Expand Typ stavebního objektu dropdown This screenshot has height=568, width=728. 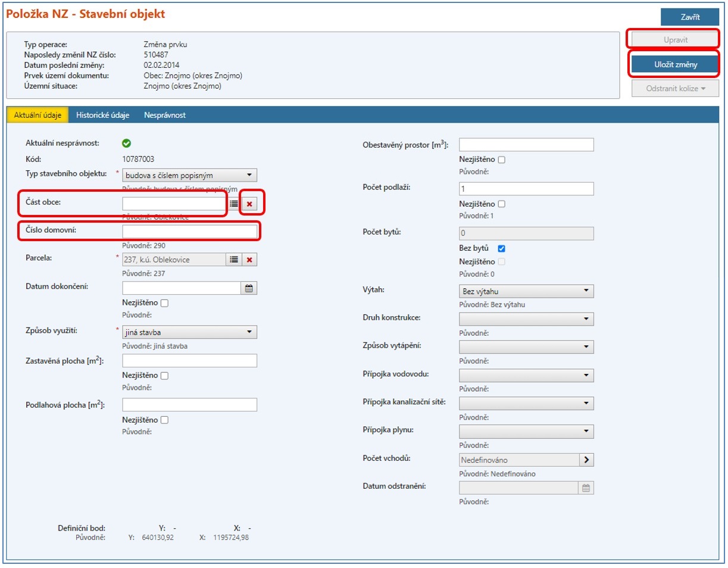pyautogui.click(x=189, y=176)
